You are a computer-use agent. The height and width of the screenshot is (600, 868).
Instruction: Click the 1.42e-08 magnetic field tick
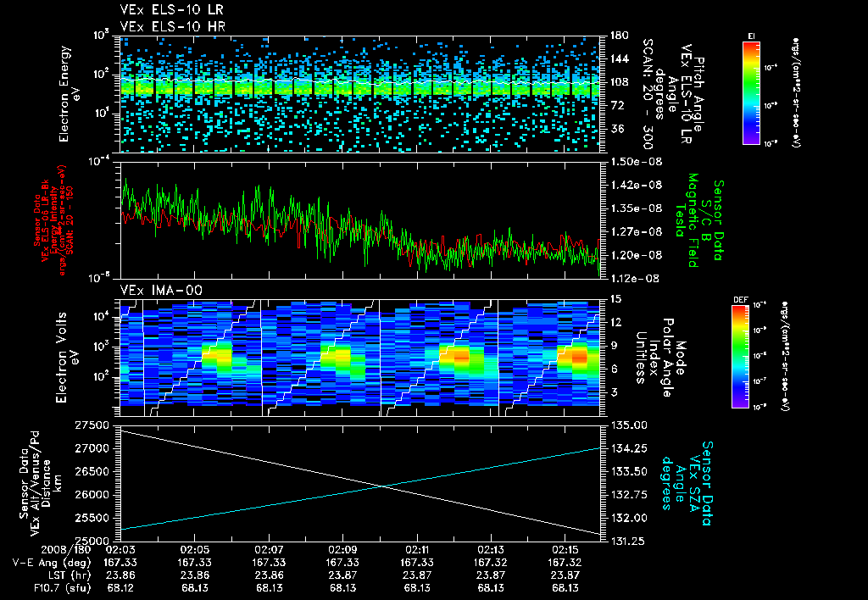pos(636,185)
